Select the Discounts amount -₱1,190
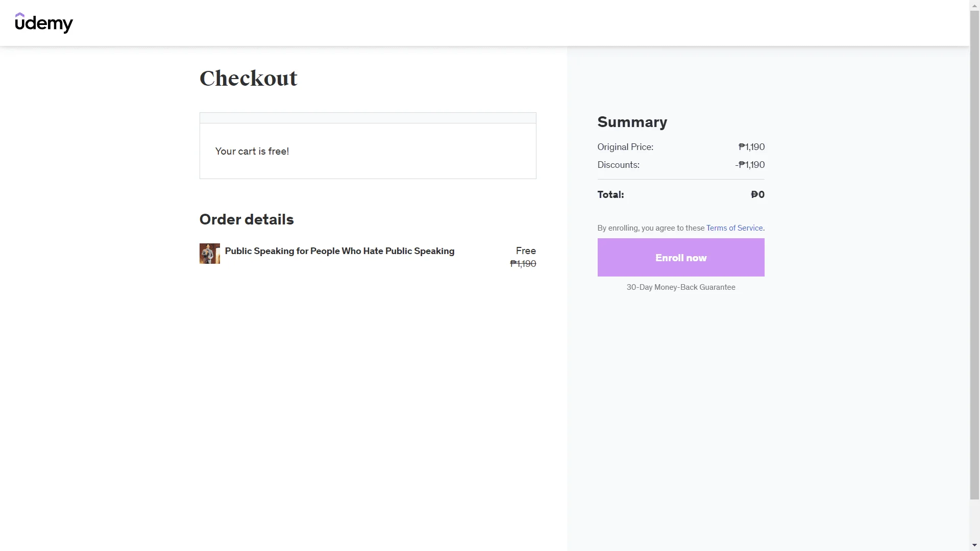Screen dimensions: 980x551 coord(750,165)
